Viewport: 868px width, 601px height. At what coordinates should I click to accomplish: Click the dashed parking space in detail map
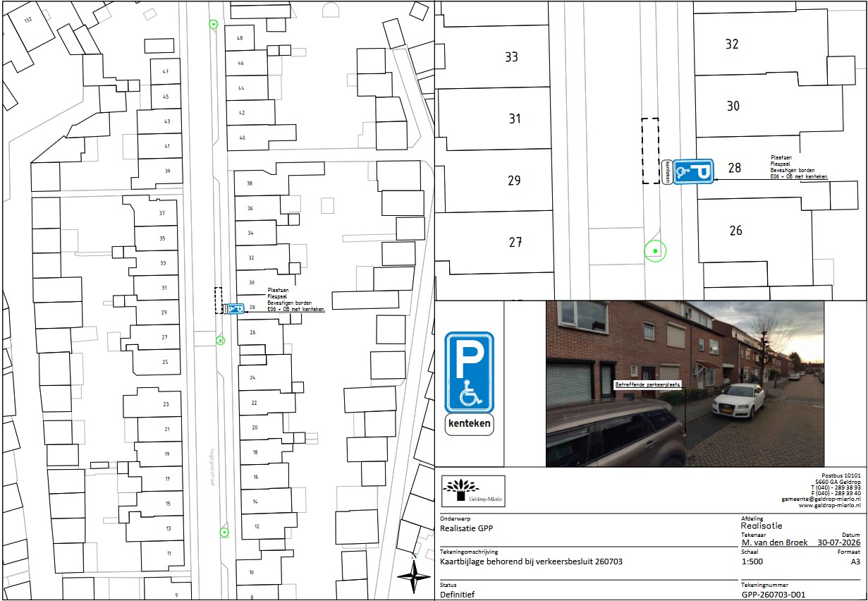[x=650, y=151]
